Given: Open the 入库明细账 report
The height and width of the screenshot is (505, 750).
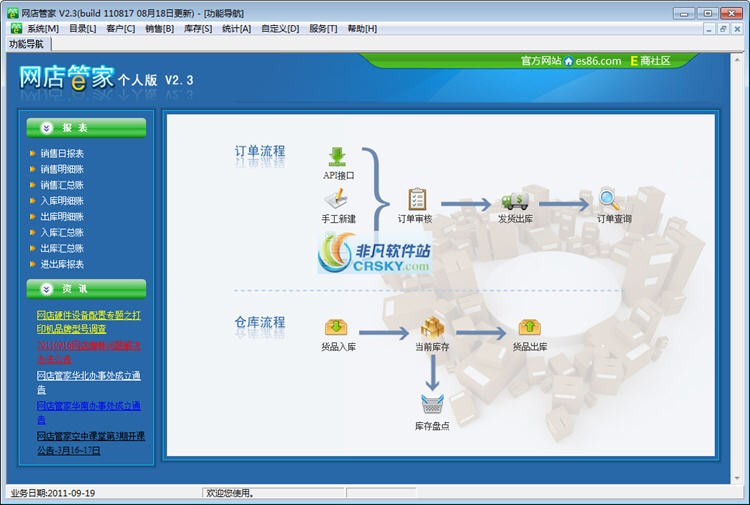Looking at the screenshot, I should pyautogui.click(x=62, y=201).
